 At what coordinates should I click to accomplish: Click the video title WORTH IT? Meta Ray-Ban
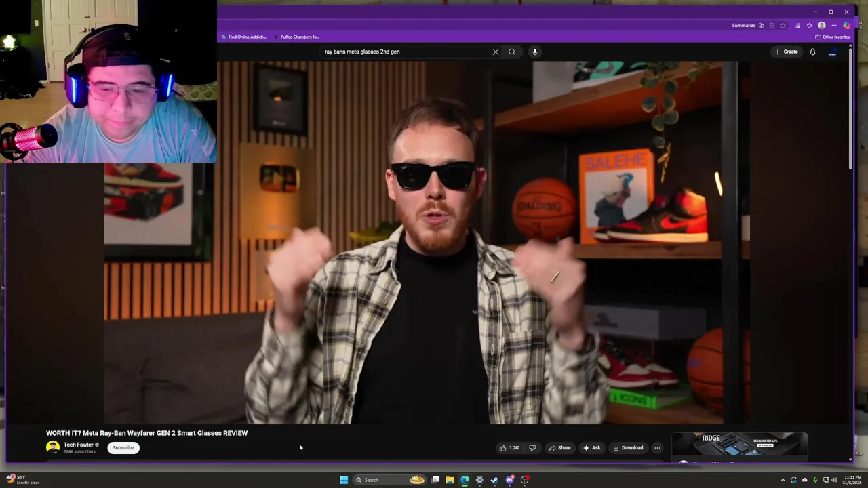point(146,433)
